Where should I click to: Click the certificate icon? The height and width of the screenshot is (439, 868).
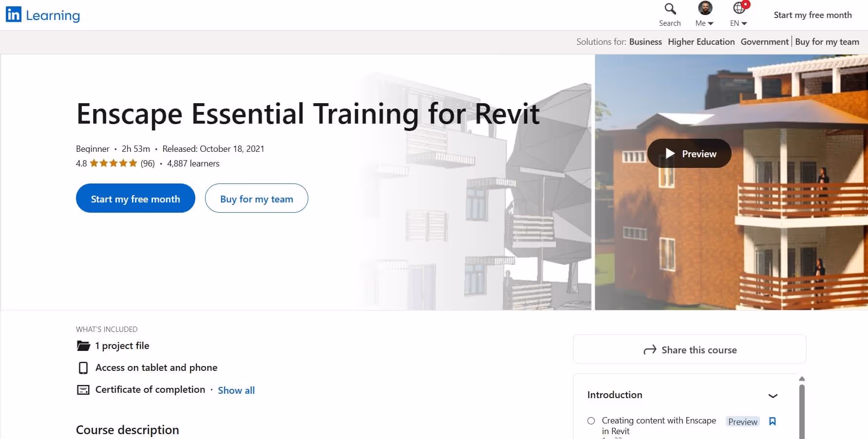[x=83, y=390]
